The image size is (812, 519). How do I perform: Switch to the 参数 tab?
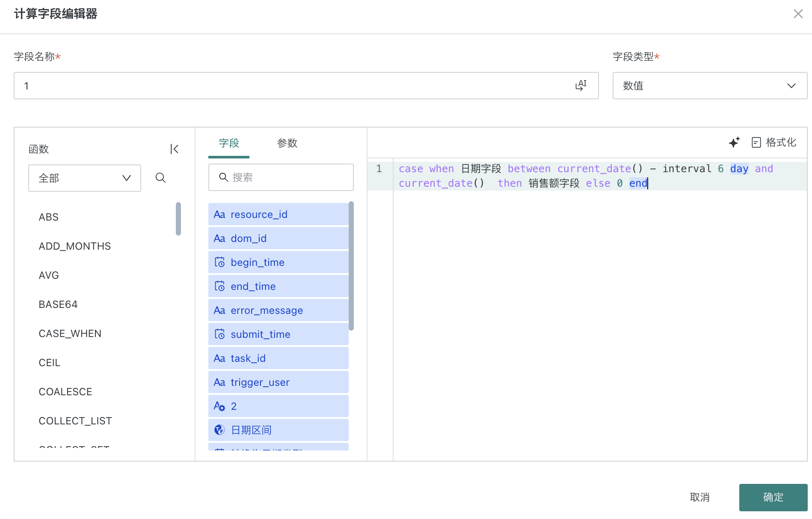pos(288,143)
